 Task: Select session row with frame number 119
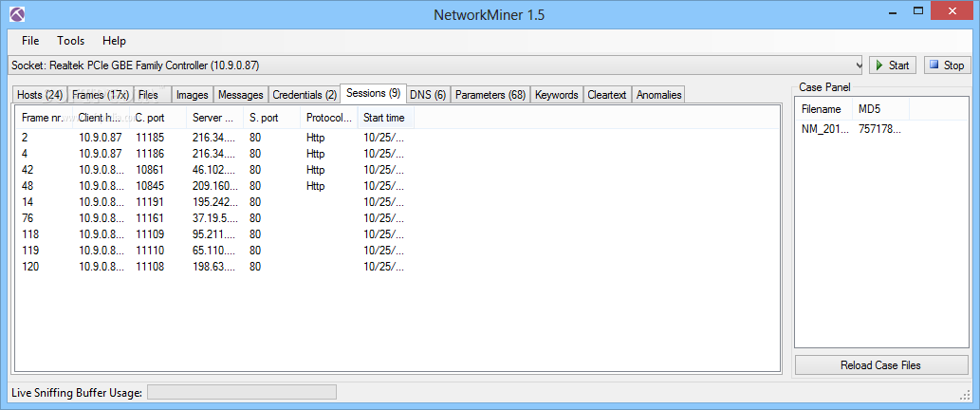tap(215, 251)
